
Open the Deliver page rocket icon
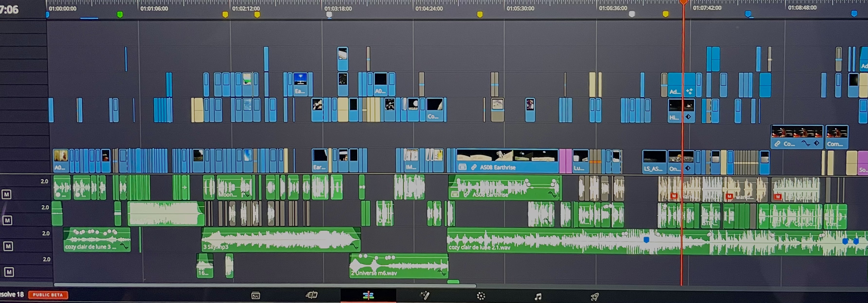tap(594, 297)
